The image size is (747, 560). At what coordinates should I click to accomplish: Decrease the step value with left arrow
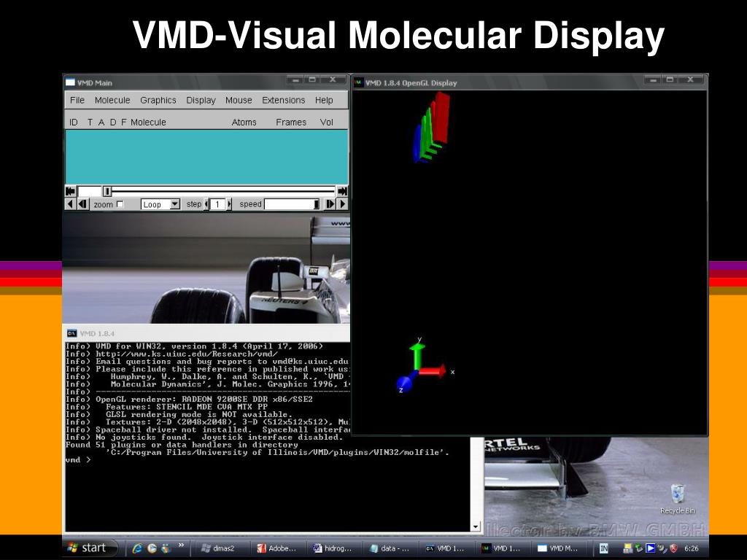(206, 204)
